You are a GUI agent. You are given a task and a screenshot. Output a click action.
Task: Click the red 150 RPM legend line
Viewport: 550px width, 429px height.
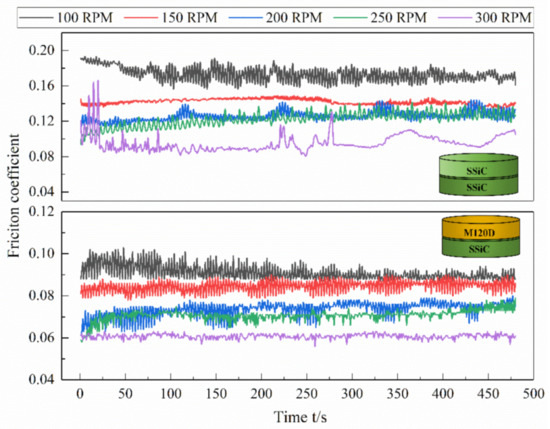pyautogui.click(x=140, y=18)
